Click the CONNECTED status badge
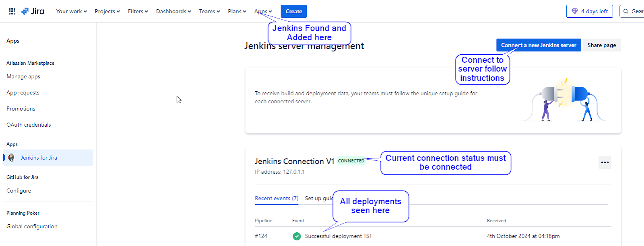 click(x=351, y=161)
